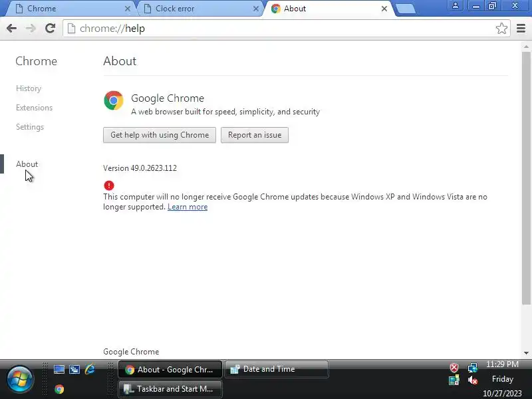Click the network connection tray icon
Screen dimensions: 532x399
(x=473, y=368)
